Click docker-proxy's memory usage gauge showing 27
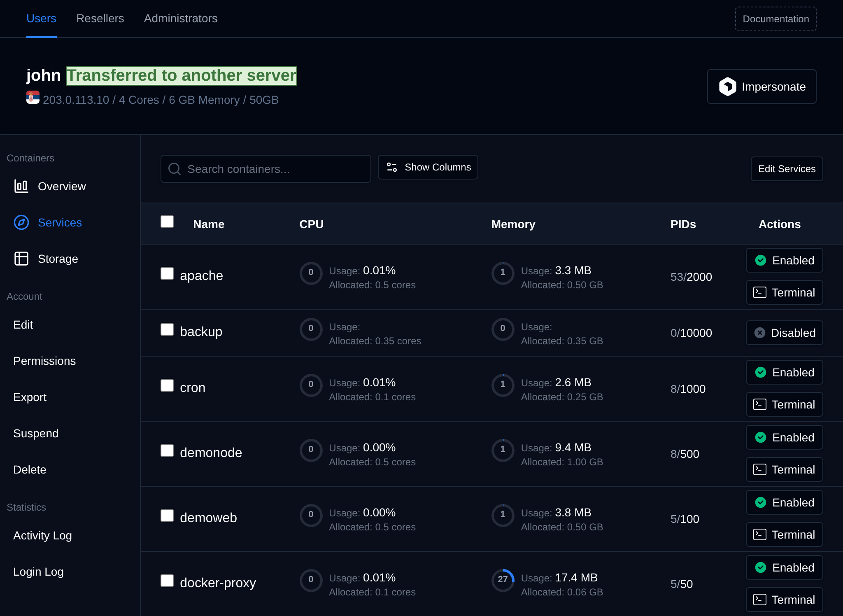The height and width of the screenshot is (616, 843). [503, 580]
